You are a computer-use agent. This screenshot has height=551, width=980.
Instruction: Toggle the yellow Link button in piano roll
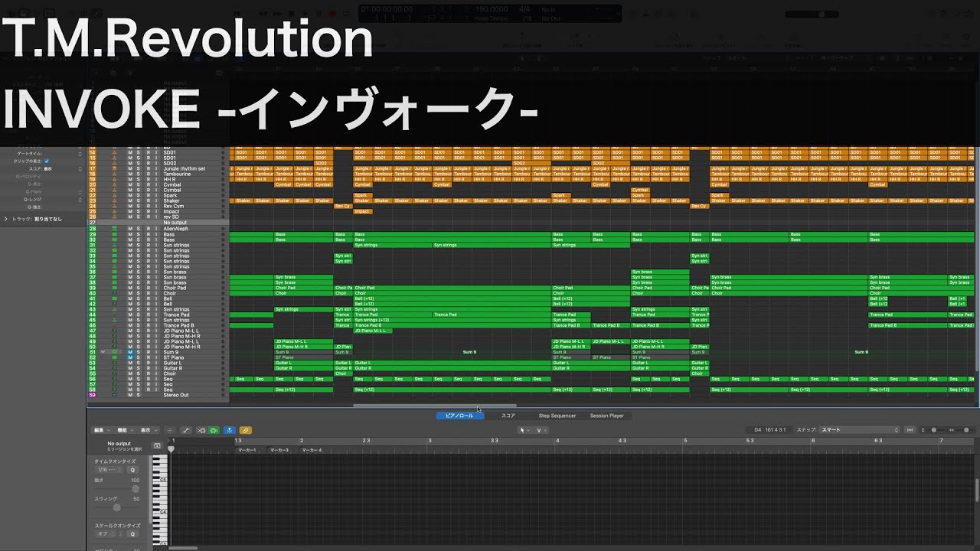[246, 430]
